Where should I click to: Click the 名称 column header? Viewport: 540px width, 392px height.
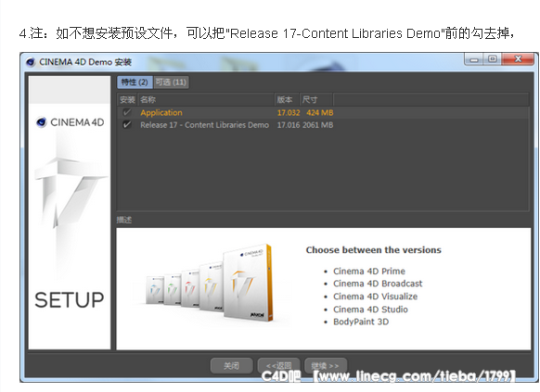coord(206,100)
